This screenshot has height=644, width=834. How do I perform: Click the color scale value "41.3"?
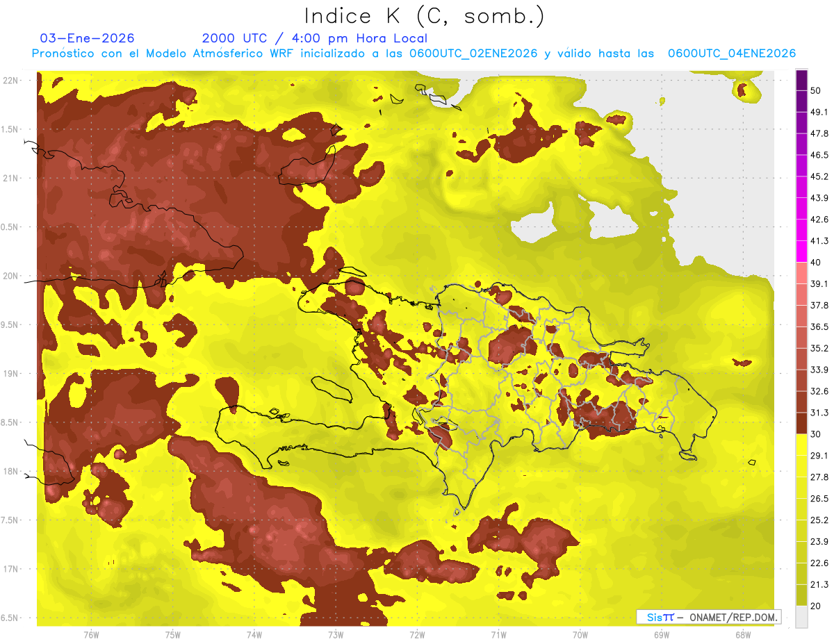pos(819,241)
